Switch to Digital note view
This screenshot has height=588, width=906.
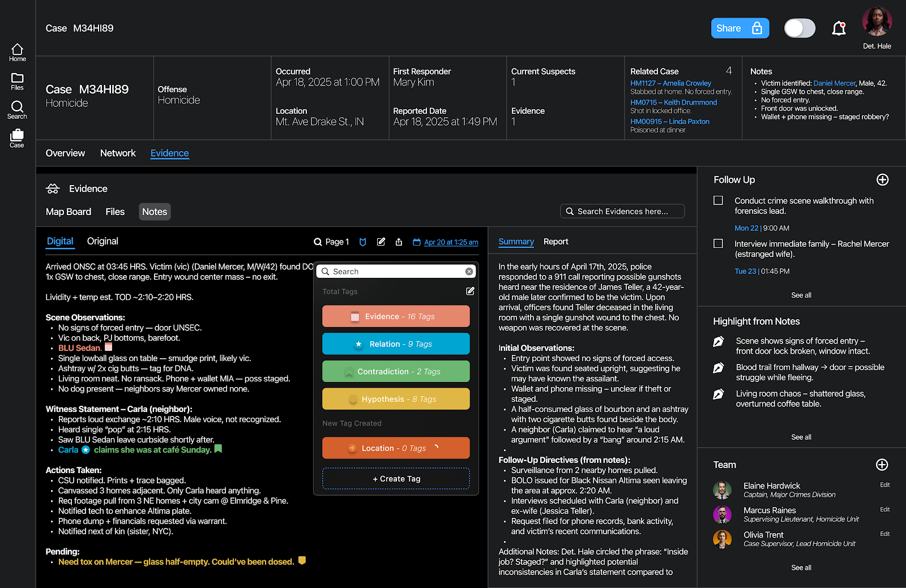[x=60, y=242]
